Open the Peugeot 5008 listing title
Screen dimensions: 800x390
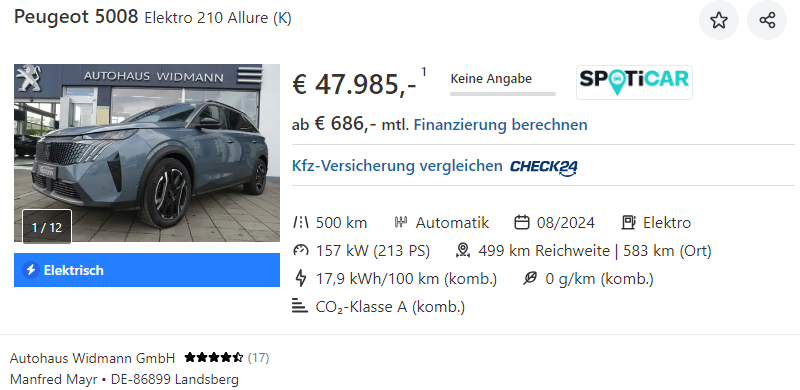(153, 17)
